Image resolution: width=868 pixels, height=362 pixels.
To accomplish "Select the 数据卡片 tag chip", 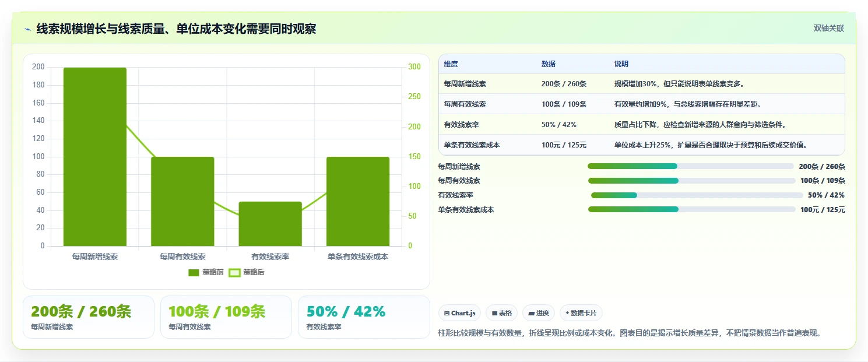I will click(581, 313).
